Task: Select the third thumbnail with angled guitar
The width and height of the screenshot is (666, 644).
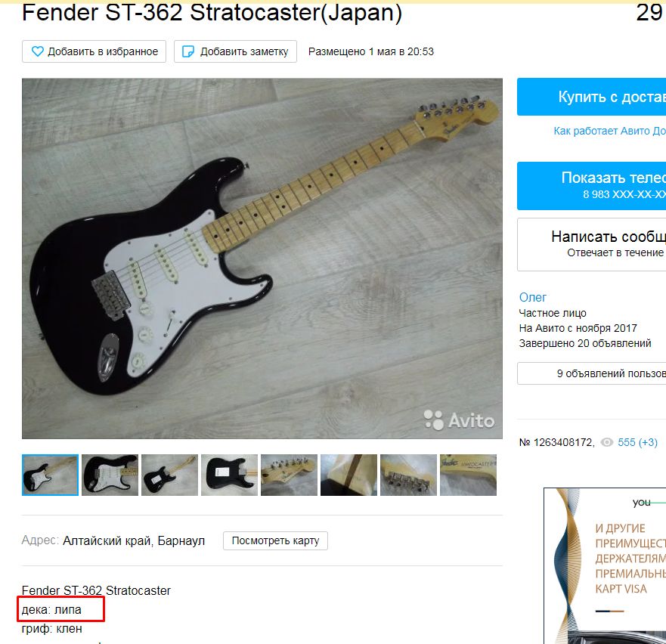Action: [x=169, y=475]
